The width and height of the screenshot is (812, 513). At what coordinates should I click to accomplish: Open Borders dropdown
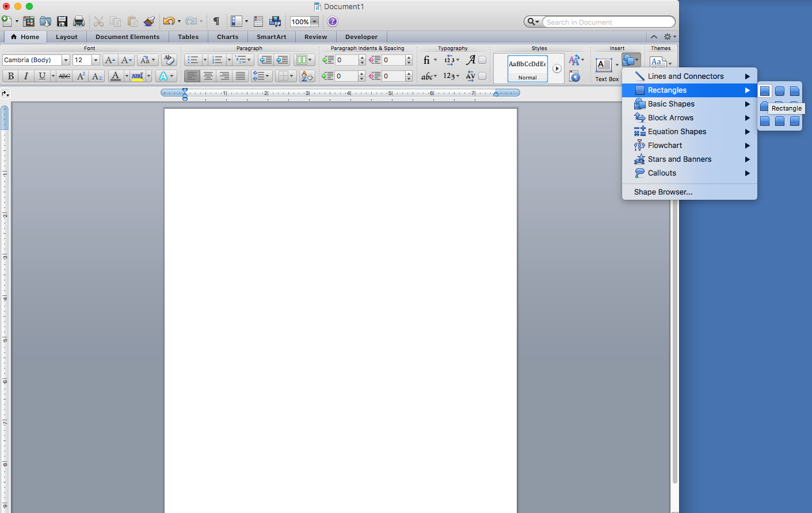point(285,76)
